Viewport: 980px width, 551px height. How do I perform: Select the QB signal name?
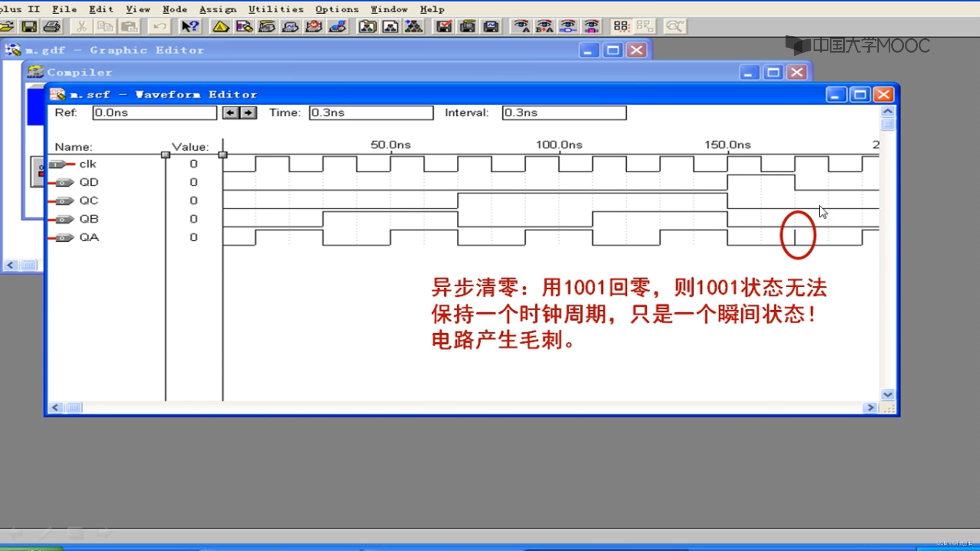89,219
